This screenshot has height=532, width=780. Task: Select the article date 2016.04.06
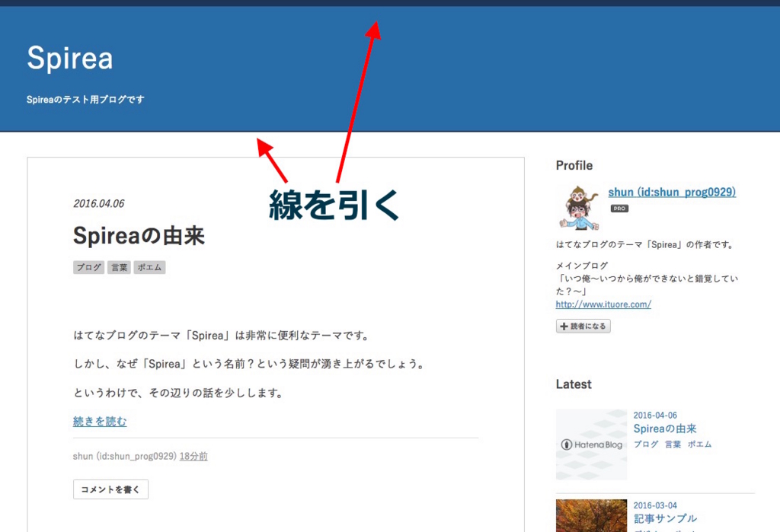tap(99, 204)
